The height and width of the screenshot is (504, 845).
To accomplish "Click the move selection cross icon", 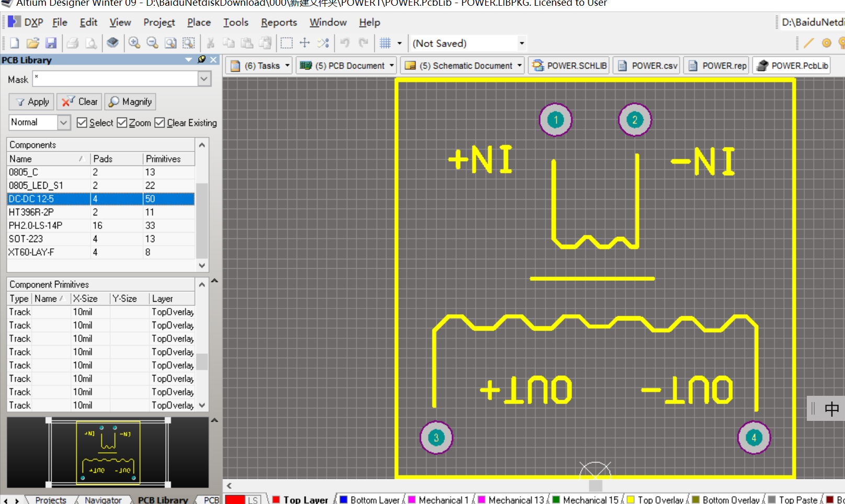I will (x=305, y=43).
